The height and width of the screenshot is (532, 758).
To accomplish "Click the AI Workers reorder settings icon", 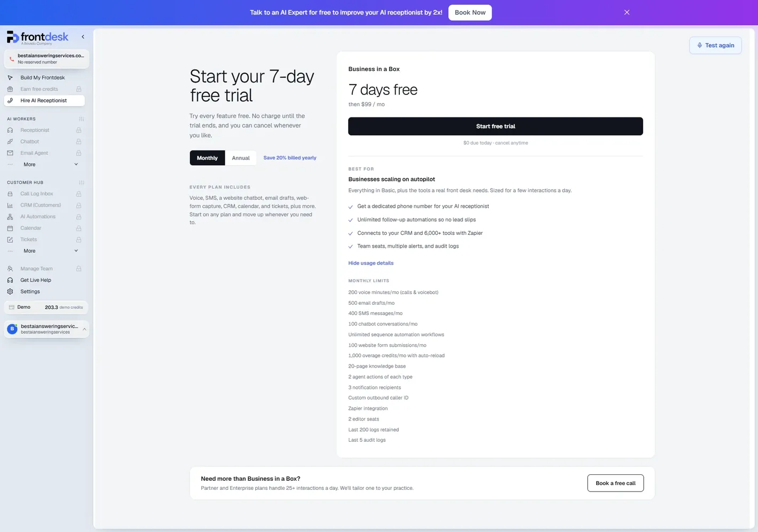I will (x=81, y=119).
